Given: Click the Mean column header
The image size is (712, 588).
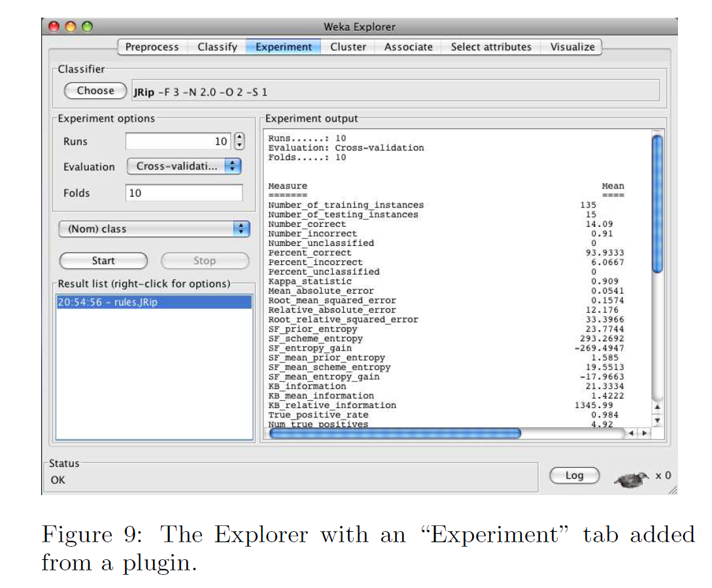Looking at the screenshot, I should coord(613,186).
